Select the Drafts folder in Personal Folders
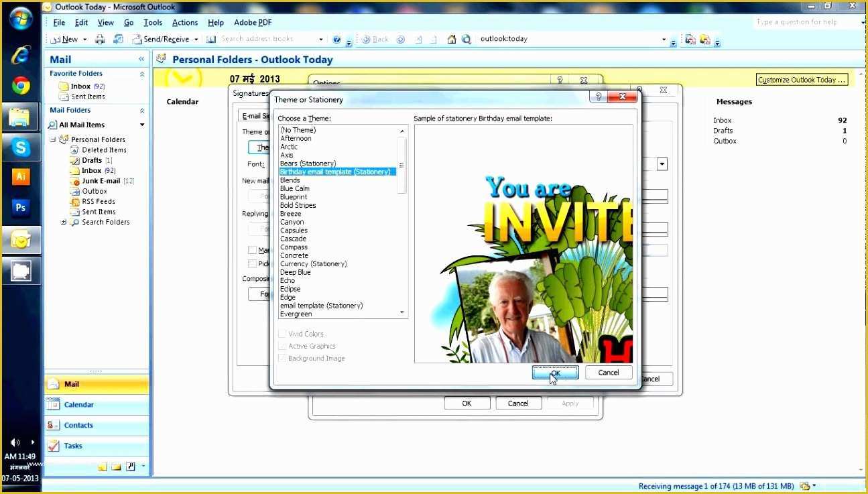The height and width of the screenshot is (494, 868). [x=91, y=160]
